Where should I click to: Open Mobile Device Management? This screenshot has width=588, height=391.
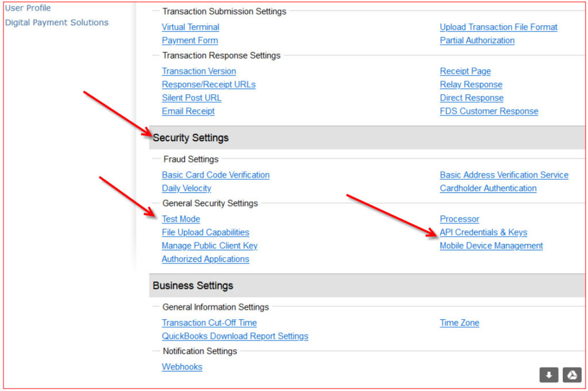click(x=491, y=245)
